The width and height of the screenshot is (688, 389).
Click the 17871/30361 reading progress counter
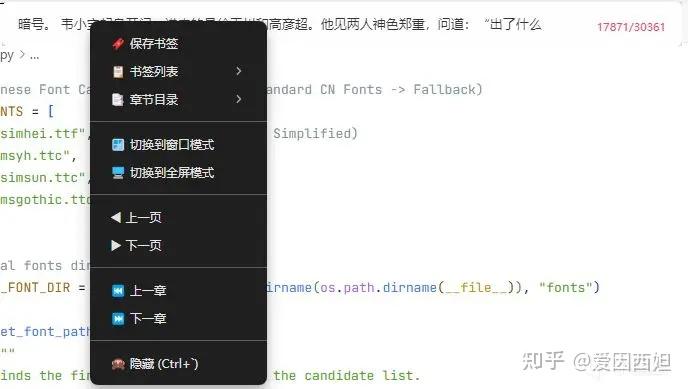tap(631, 27)
